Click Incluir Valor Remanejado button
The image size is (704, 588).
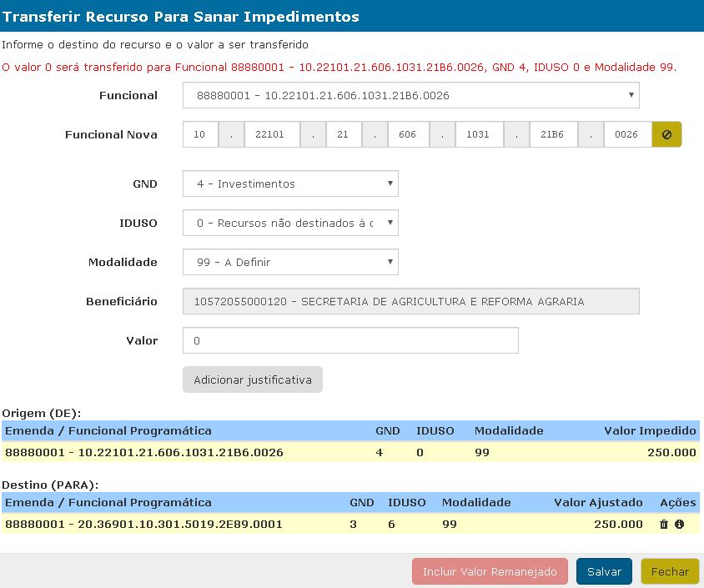click(x=490, y=571)
